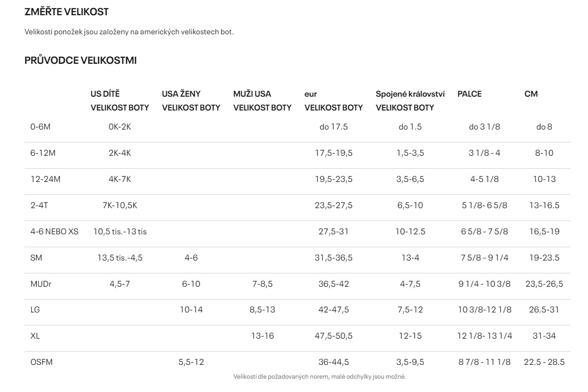
Task: Click the PRŮVODCE VELIKOSTMI heading
Action: [80, 60]
